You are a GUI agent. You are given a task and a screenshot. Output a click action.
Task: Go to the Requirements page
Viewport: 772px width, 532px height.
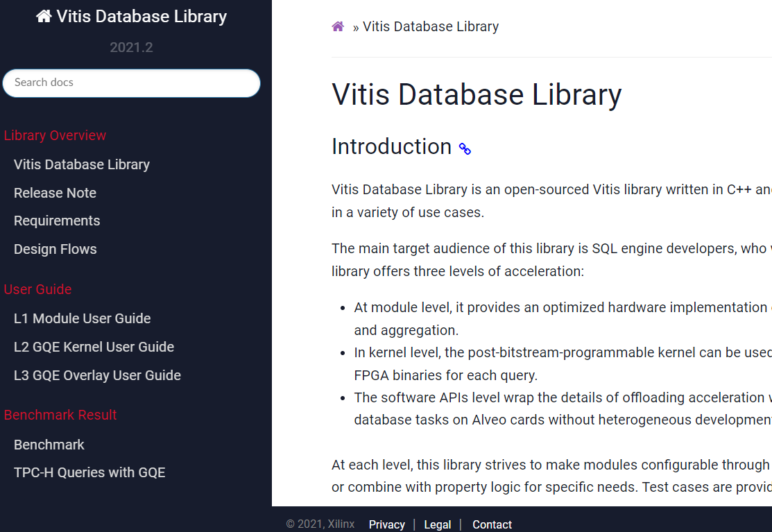(57, 221)
